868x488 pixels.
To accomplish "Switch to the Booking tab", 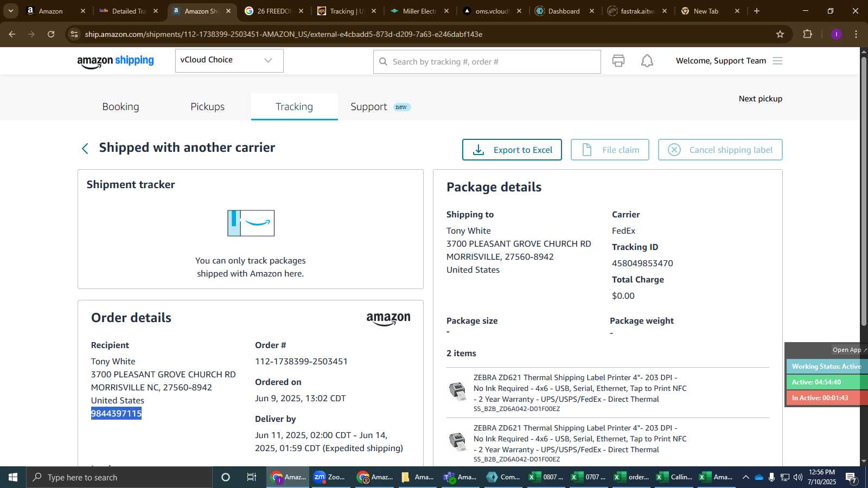I will click(120, 107).
